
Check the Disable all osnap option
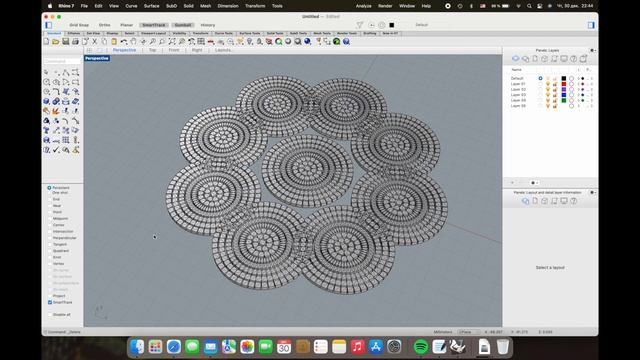click(x=50, y=315)
